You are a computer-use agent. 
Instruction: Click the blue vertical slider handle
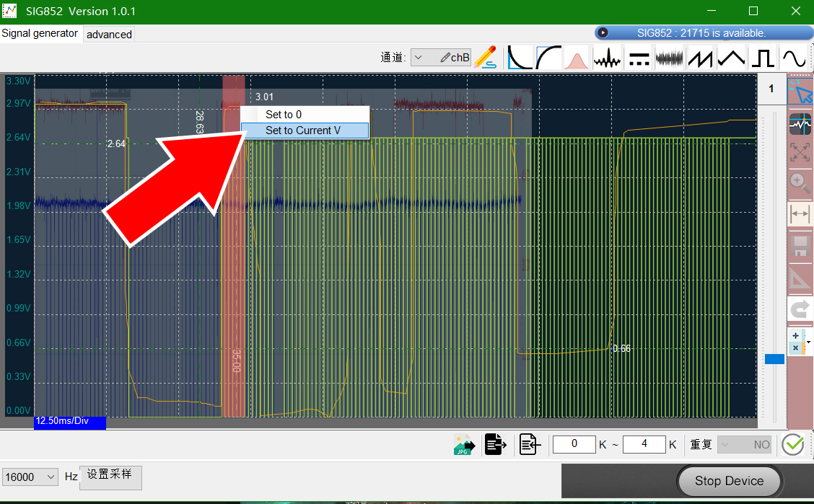(774, 359)
